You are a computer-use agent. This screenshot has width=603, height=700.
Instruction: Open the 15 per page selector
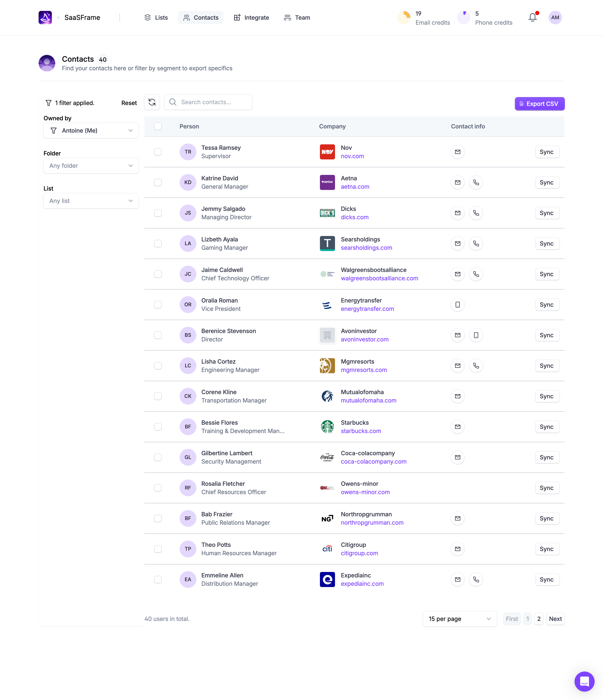(460, 619)
